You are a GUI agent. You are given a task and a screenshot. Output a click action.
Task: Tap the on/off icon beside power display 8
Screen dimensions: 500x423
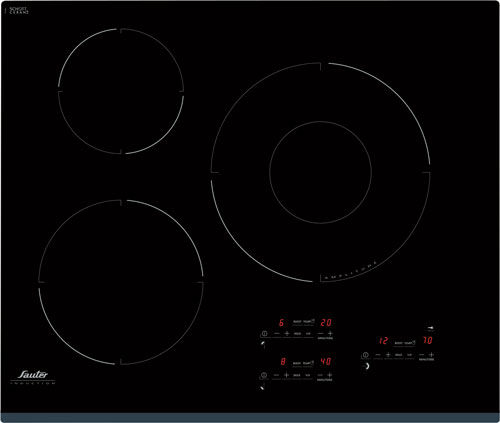(264, 375)
